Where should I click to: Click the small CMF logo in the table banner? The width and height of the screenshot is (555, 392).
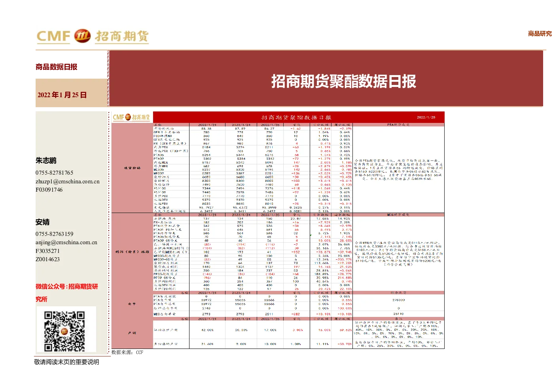(x=132, y=117)
